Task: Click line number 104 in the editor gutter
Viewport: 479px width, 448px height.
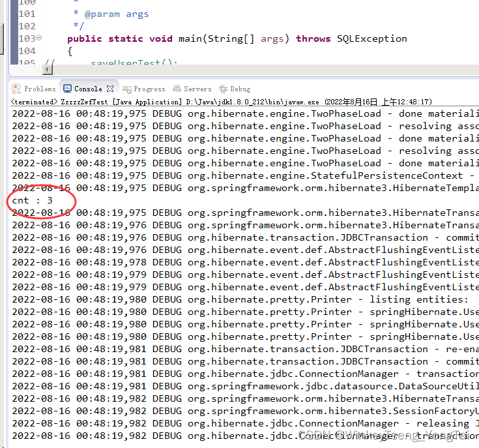Action: [x=27, y=51]
